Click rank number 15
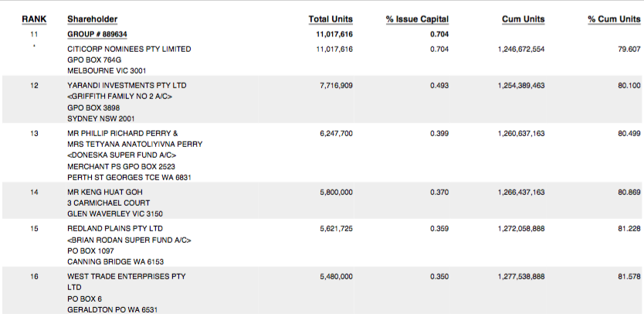 [34, 228]
